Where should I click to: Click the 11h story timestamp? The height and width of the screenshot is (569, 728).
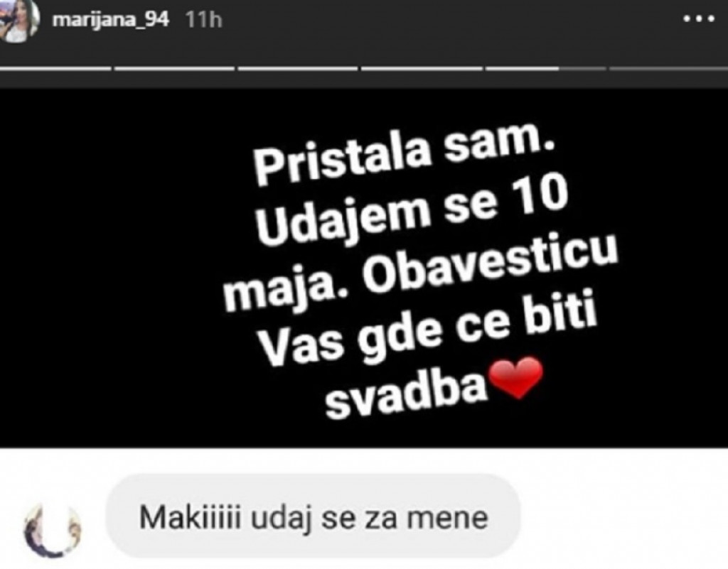click(203, 20)
